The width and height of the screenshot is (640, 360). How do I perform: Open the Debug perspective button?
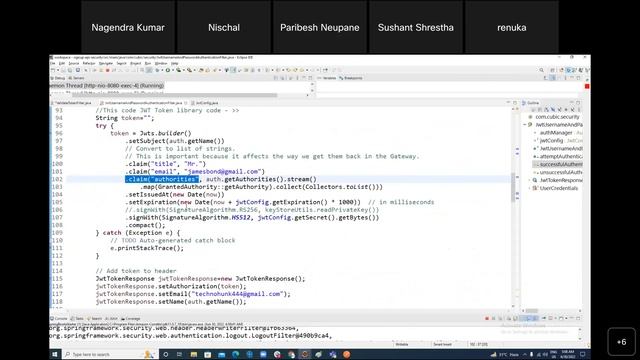pos(568,70)
